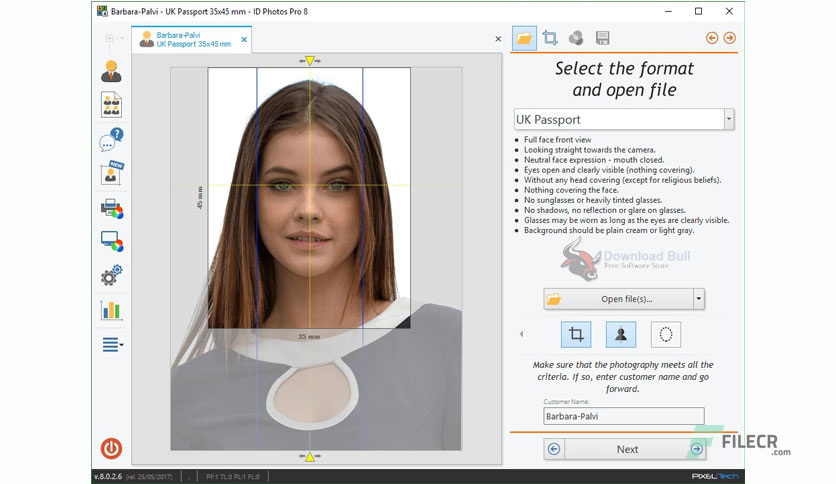Screen dimensions: 836x484
Task: Click the red power exit button
Action: point(111,448)
